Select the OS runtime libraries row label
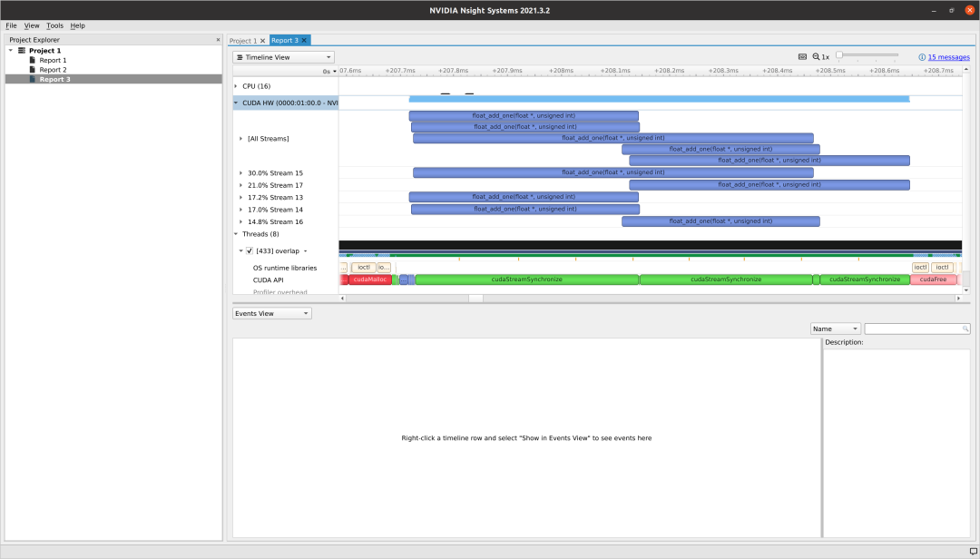Screen dimensions: 980x559 [x=284, y=268]
